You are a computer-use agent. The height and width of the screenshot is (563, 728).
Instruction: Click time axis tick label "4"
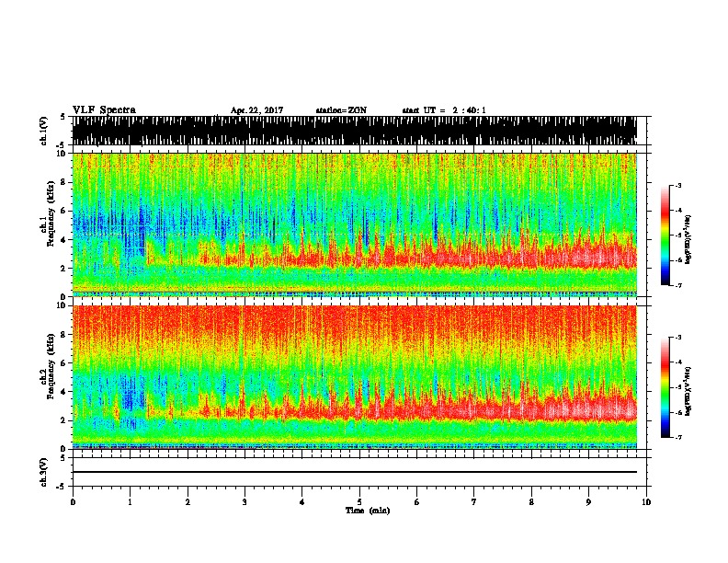[x=302, y=501]
